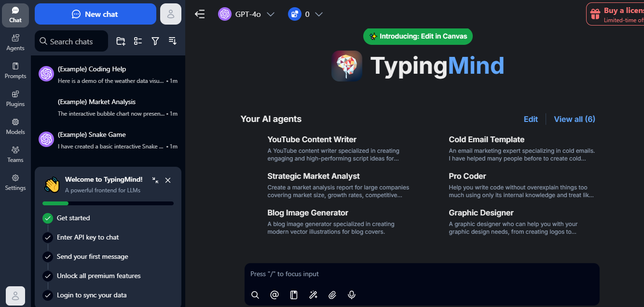Click the attach file paperclip icon
644x307 pixels.
[x=332, y=295]
